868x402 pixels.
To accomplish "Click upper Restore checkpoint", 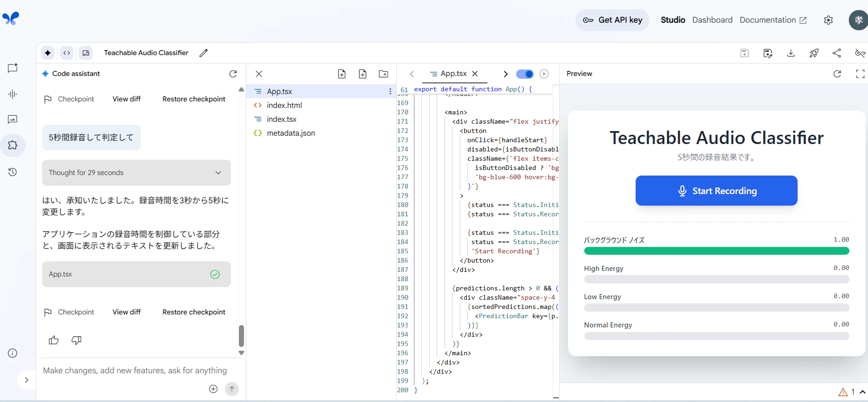I will point(194,99).
